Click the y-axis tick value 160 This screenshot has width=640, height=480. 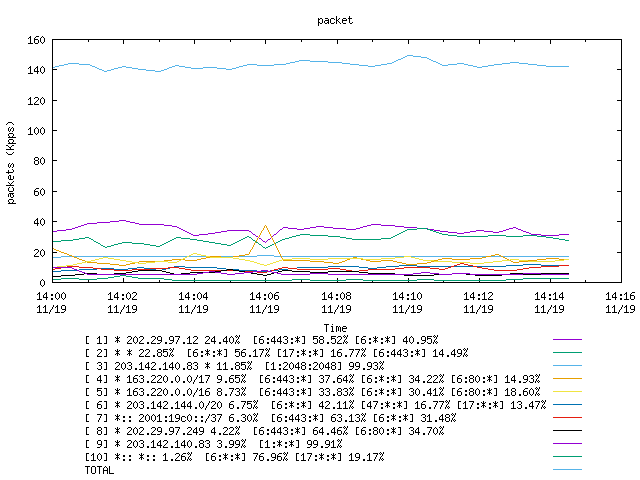point(36,40)
